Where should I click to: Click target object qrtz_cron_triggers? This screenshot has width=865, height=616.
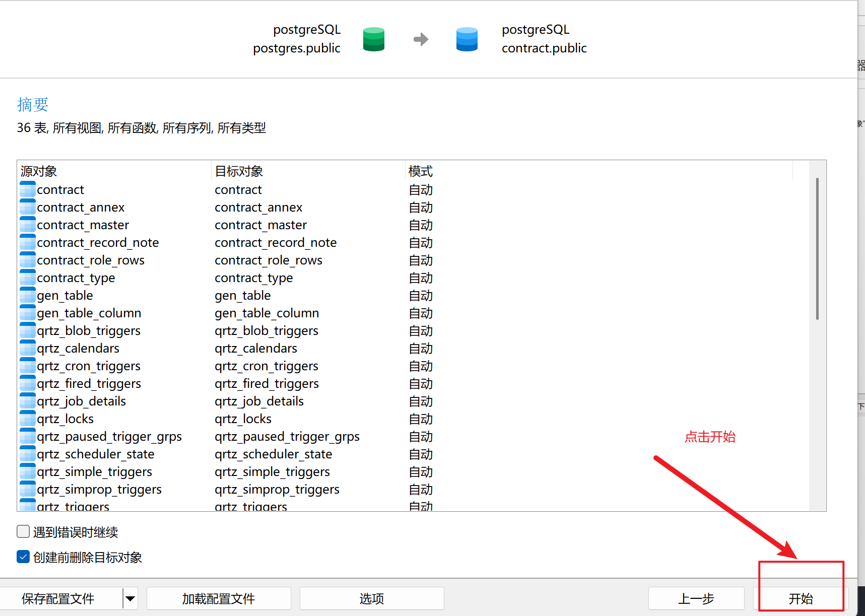point(267,366)
